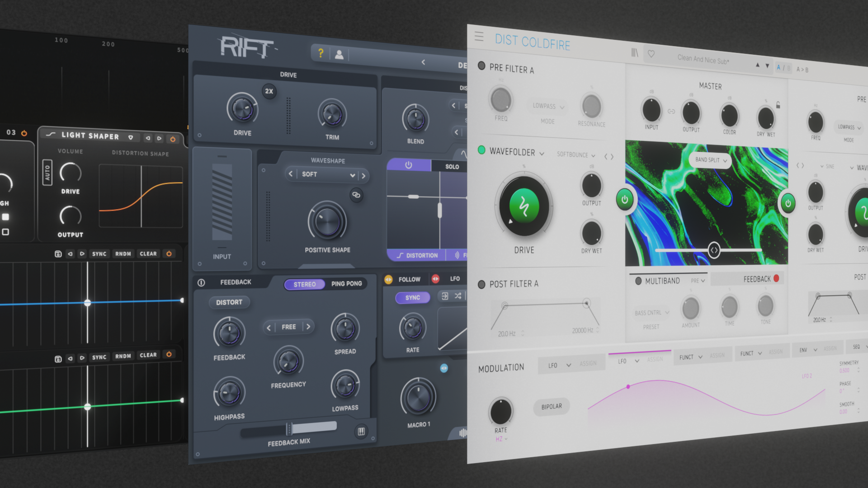Click the piano keys icon by Feedback Mix
868x488 pixels.
click(361, 432)
